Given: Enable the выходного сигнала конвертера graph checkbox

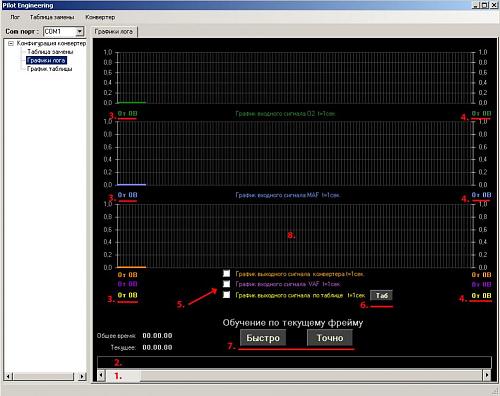Looking at the screenshot, I should [227, 274].
